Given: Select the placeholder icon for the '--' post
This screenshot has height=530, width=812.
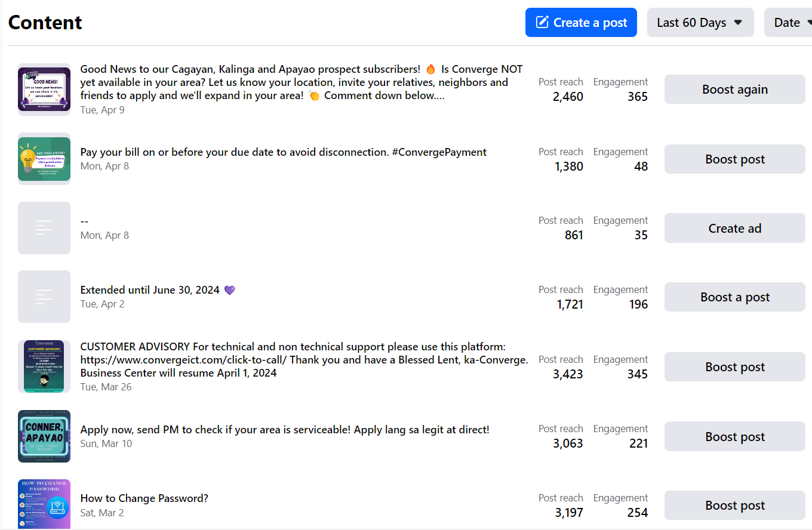Looking at the screenshot, I should click(x=44, y=228).
